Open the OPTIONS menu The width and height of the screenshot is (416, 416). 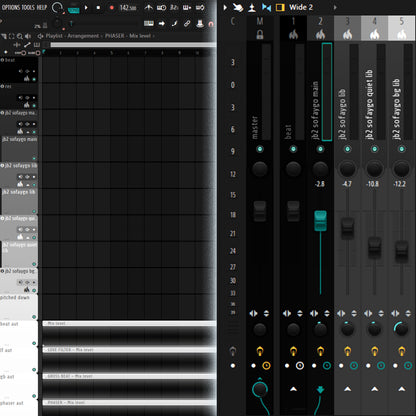(11, 7)
